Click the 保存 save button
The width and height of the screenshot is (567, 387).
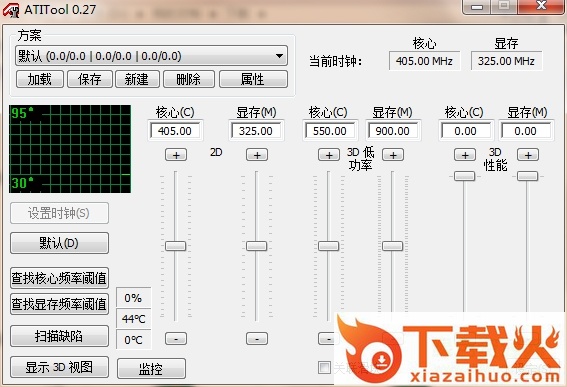click(89, 79)
